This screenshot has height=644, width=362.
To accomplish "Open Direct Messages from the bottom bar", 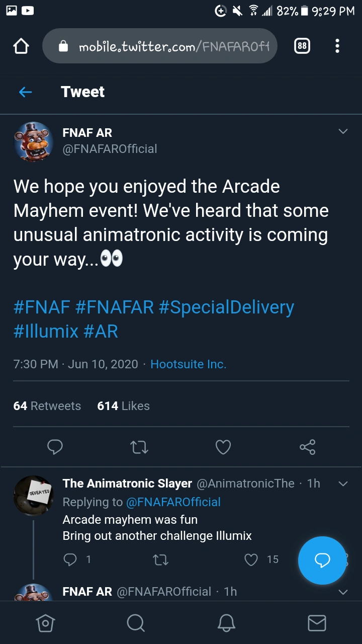I will [317, 622].
